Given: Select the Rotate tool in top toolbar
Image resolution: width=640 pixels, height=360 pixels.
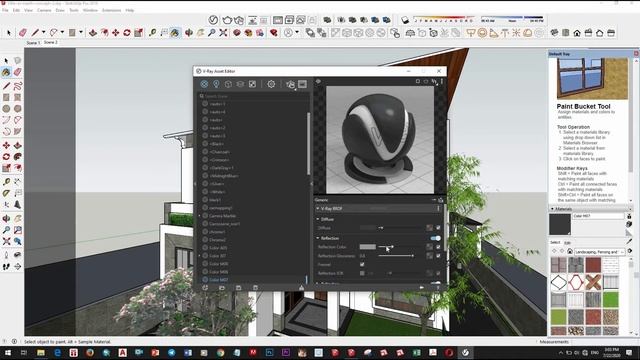Looking at the screenshot, I should [127, 33].
